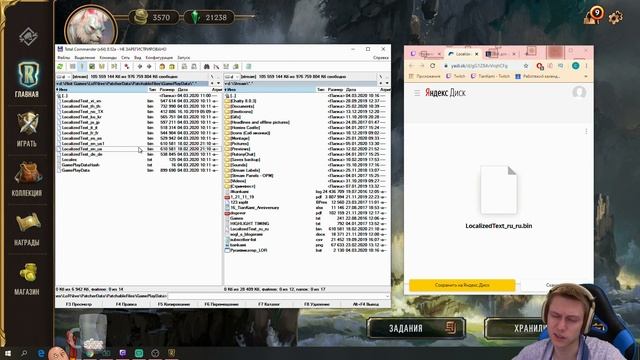Open the Файлы menu

63,58
